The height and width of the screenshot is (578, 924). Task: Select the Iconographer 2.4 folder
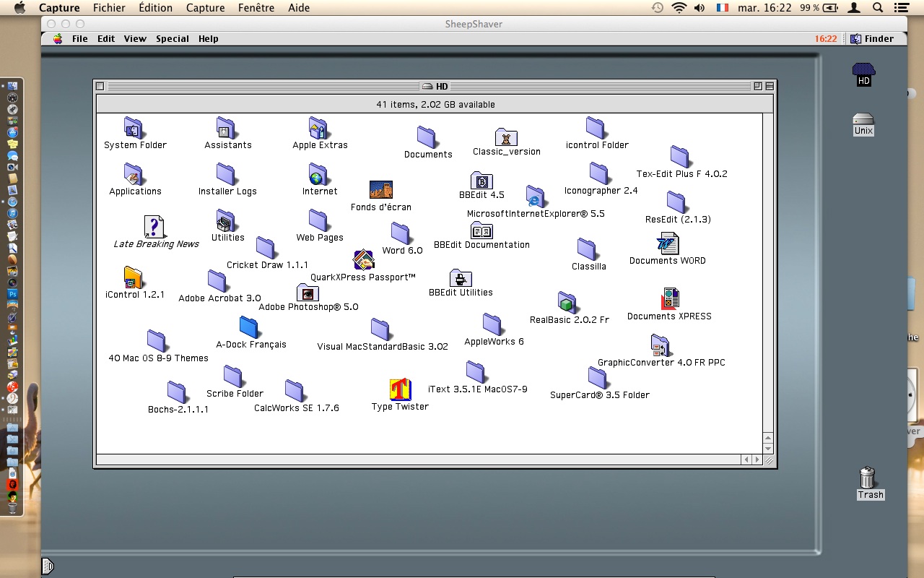[599, 173]
